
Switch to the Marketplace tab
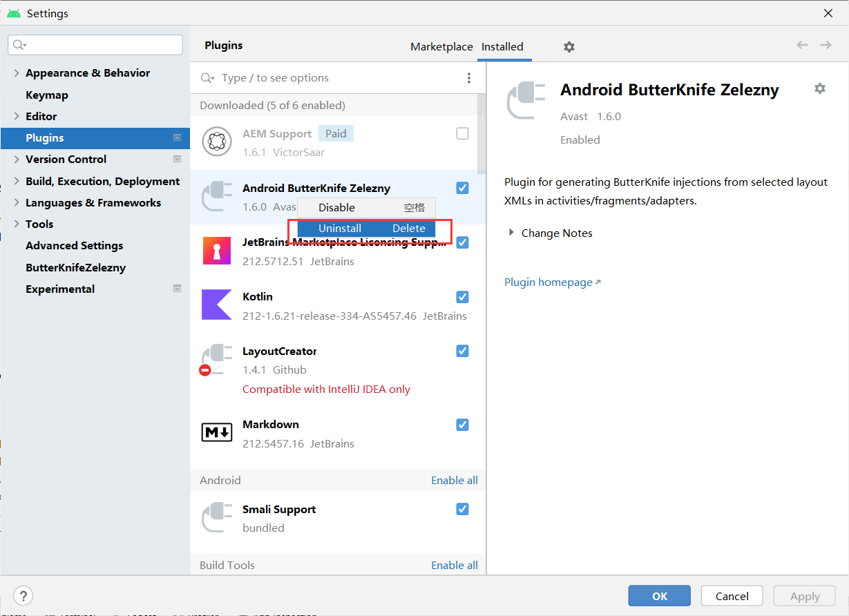click(x=441, y=46)
